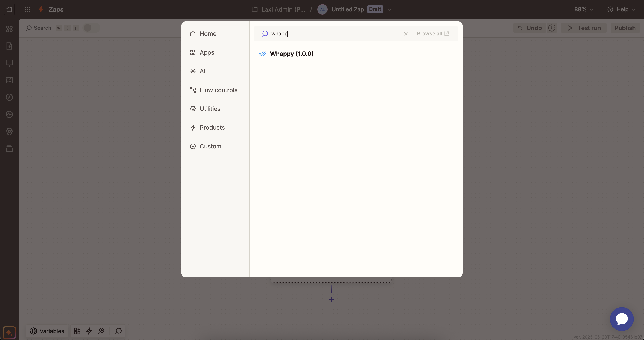644x340 pixels.
Task: Open the Zaps navigation label
Action: (x=56, y=9)
